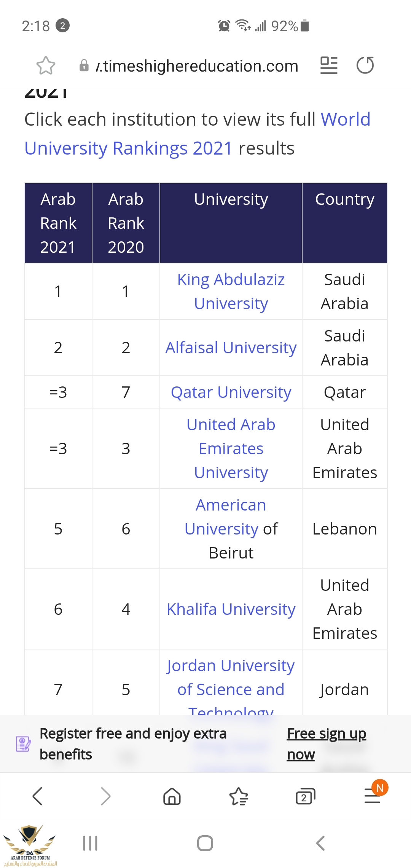Select Khalifa University link
This screenshot has width=411, height=868.
pos(231,609)
